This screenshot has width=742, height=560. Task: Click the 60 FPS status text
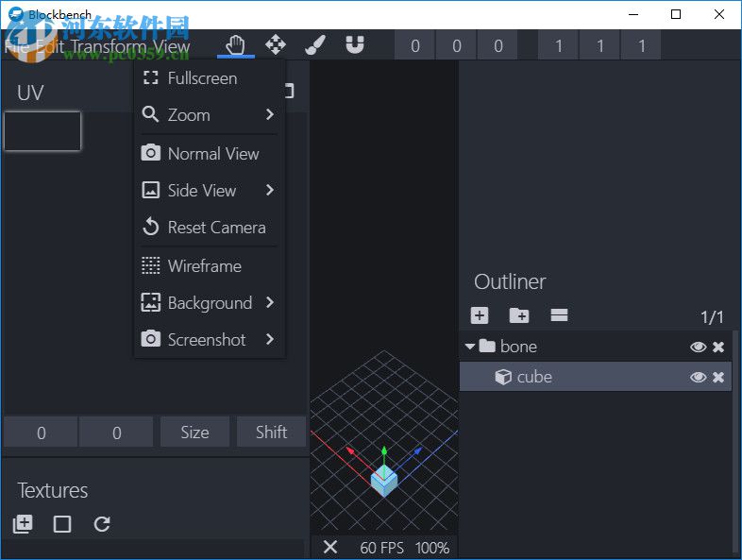(x=382, y=548)
